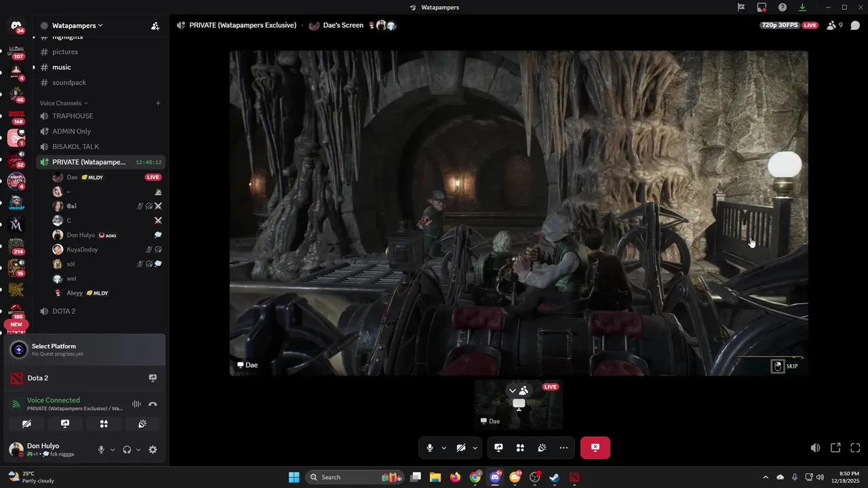The width and height of the screenshot is (868, 488).
Task: Click Voice Connected status text
Action: 54,400
